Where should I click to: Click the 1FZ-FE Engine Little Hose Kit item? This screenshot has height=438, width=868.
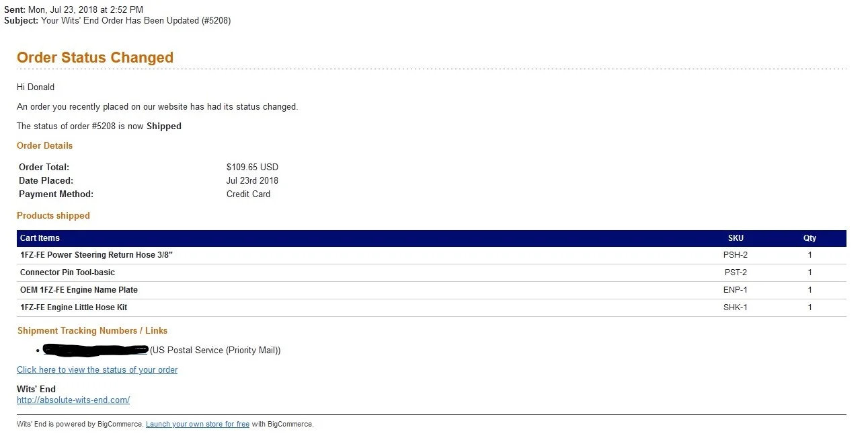(x=73, y=307)
